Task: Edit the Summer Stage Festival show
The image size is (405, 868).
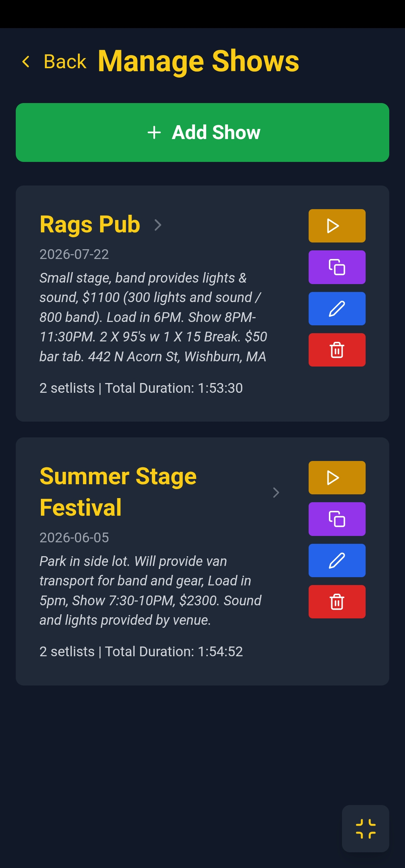Action: (336, 560)
